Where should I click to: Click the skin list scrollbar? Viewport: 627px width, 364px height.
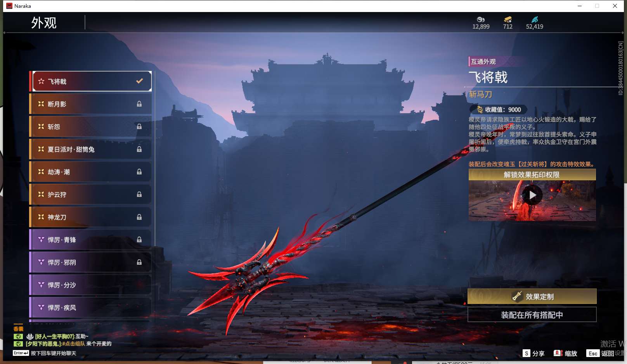(154, 158)
